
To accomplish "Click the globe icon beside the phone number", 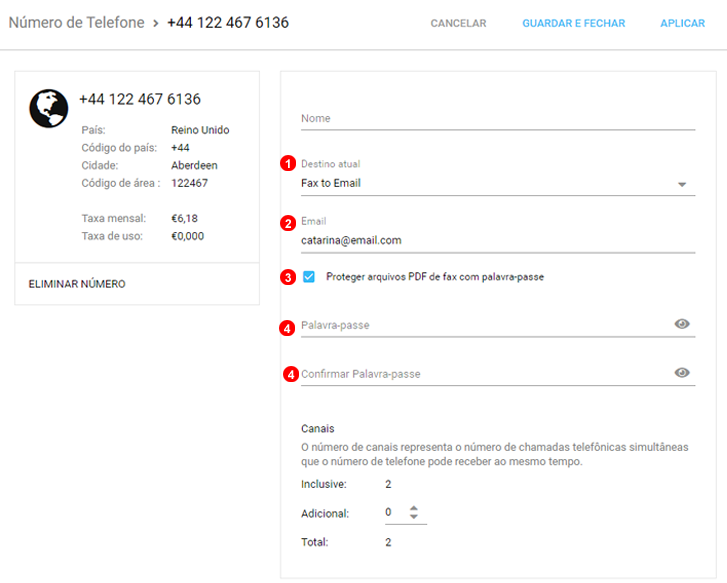I will click(49, 109).
